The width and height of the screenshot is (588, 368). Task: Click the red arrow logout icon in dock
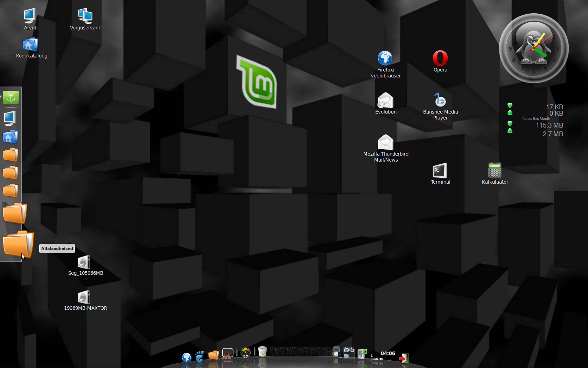(x=404, y=358)
